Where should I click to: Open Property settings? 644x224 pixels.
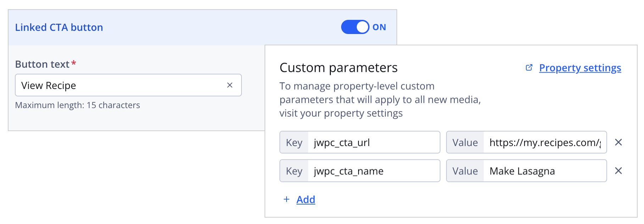tap(580, 68)
